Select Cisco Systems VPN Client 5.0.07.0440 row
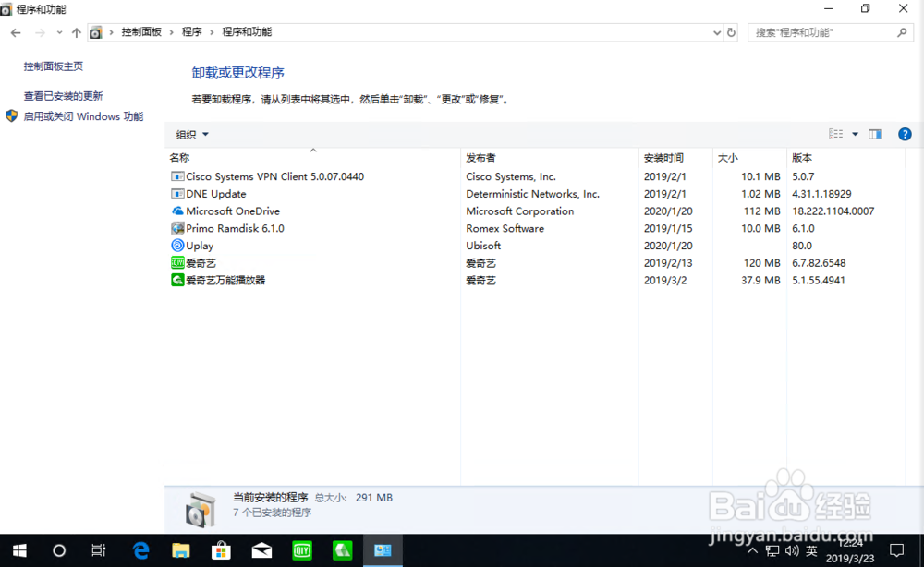 (x=536, y=176)
